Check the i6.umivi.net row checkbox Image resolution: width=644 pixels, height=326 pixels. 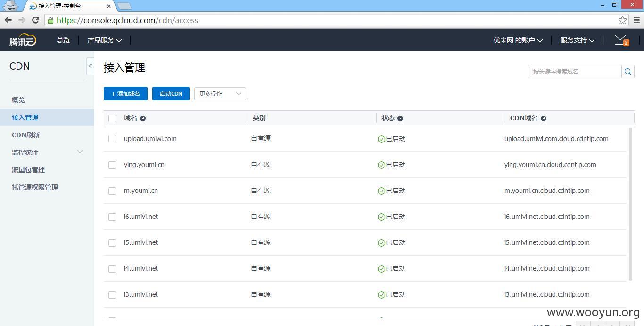point(112,217)
